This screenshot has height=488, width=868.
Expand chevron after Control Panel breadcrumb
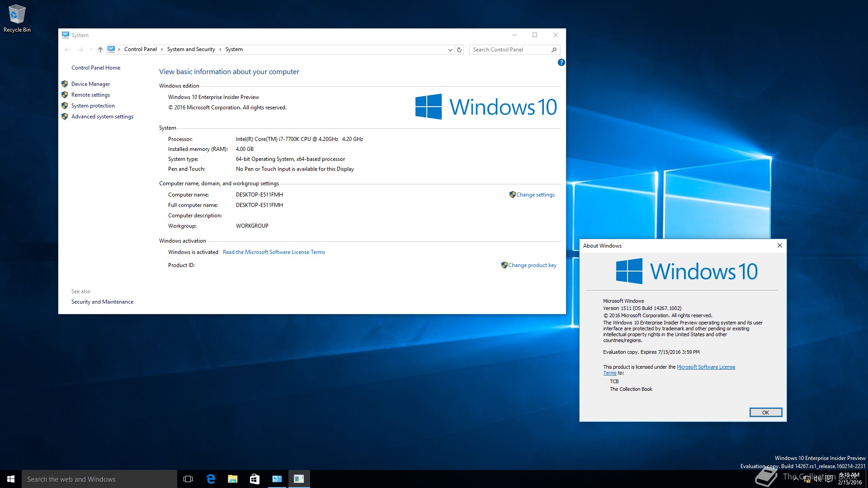point(162,49)
